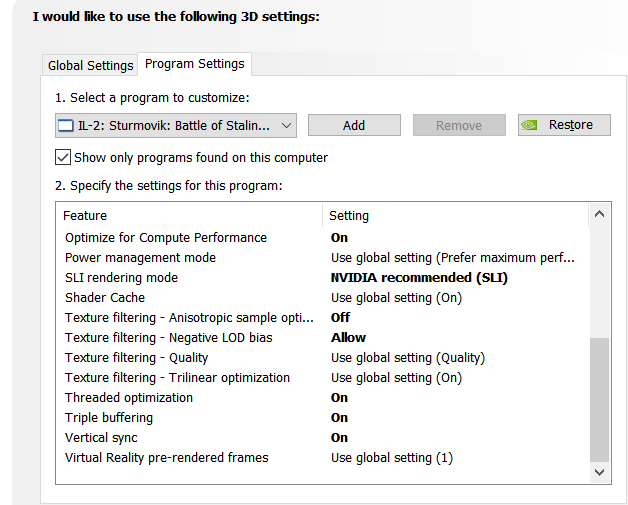Image resolution: width=628 pixels, height=505 pixels.
Task: Click the Add button
Action: tap(354, 125)
